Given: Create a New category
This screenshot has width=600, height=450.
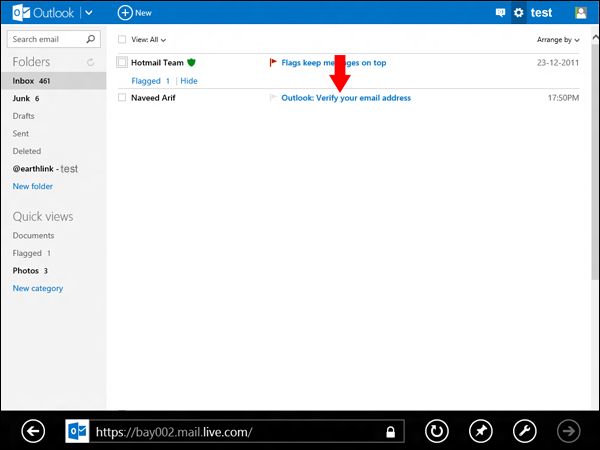Looking at the screenshot, I should pos(38,288).
